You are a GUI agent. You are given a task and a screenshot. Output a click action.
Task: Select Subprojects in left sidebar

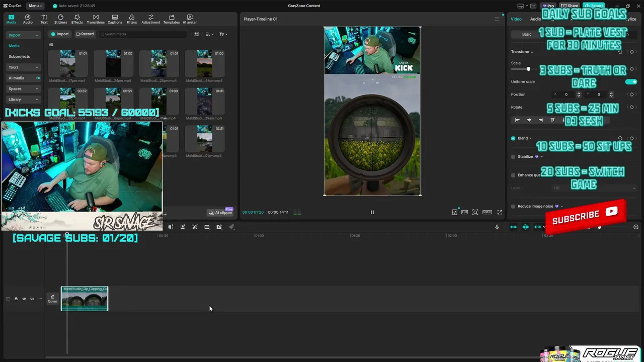coord(19,57)
